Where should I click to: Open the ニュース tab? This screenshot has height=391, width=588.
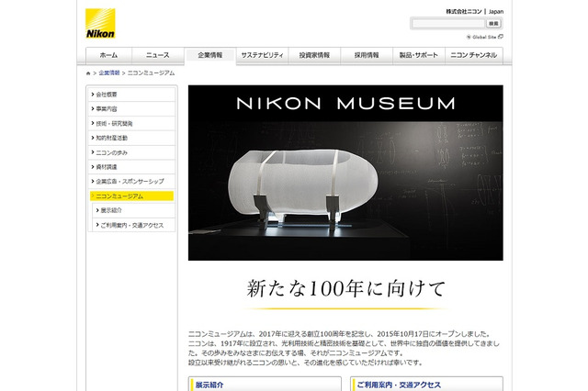click(158, 55)
